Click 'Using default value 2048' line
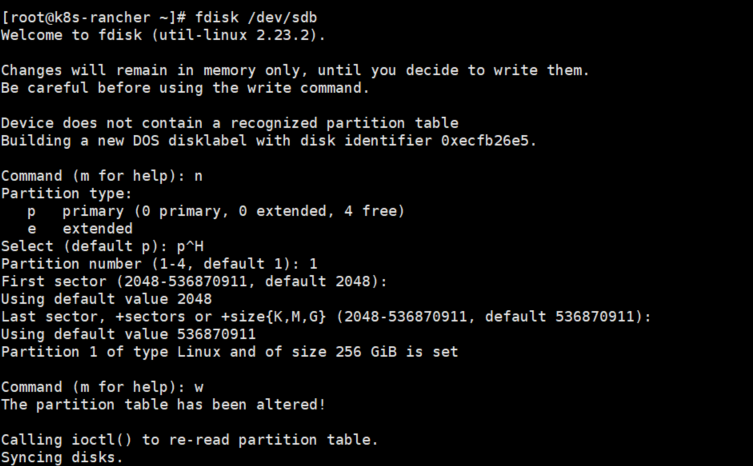 [106, 299]
